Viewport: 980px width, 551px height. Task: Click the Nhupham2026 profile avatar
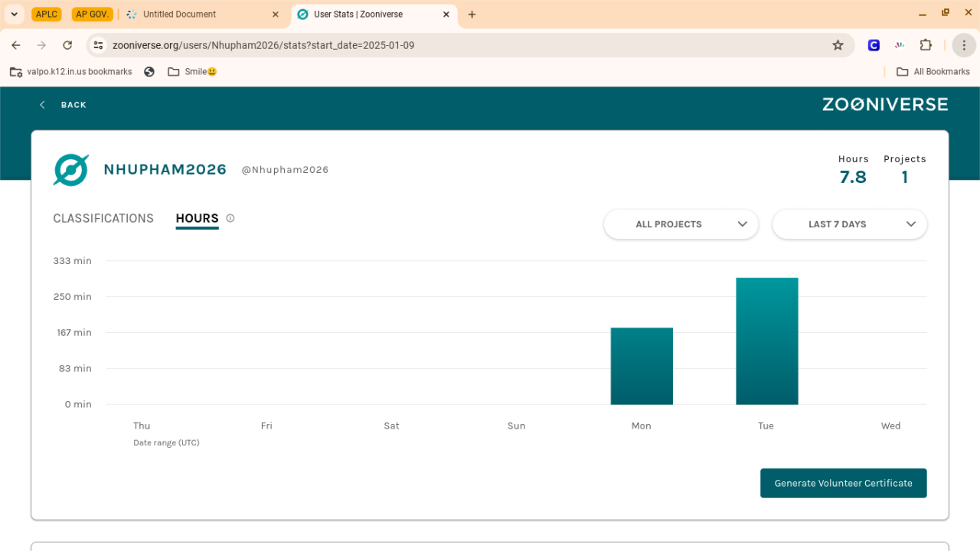[70, 170]
